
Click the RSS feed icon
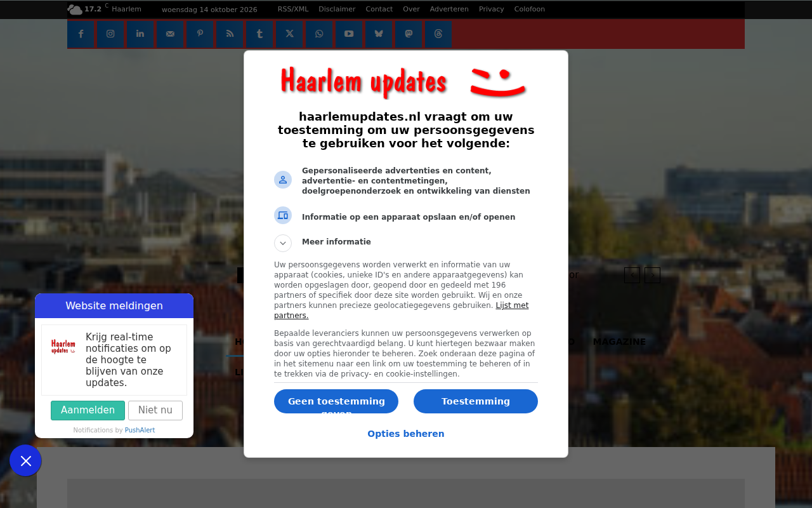click(x=230, y=34)
